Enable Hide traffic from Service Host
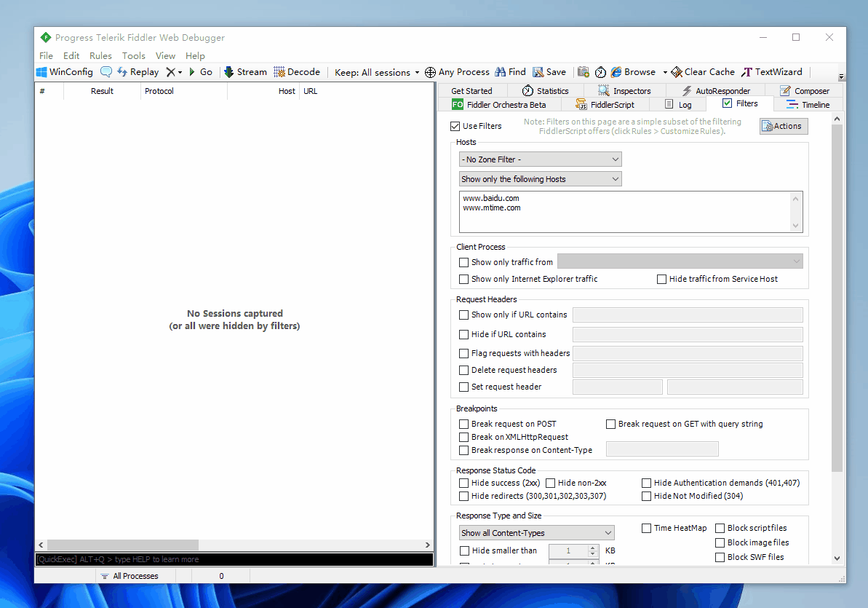 661,280
